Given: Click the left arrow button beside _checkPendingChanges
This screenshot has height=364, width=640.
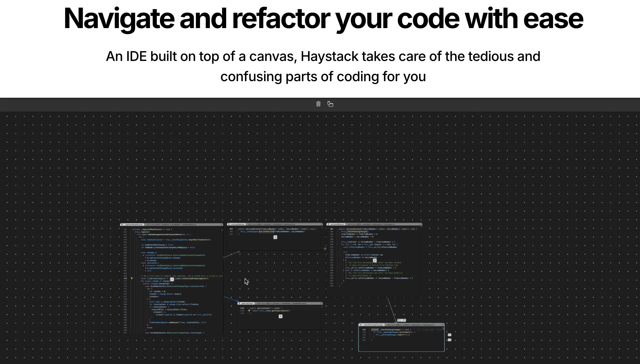Looking at the screenshot, I should pyautogui.click(x=450, y=335).
